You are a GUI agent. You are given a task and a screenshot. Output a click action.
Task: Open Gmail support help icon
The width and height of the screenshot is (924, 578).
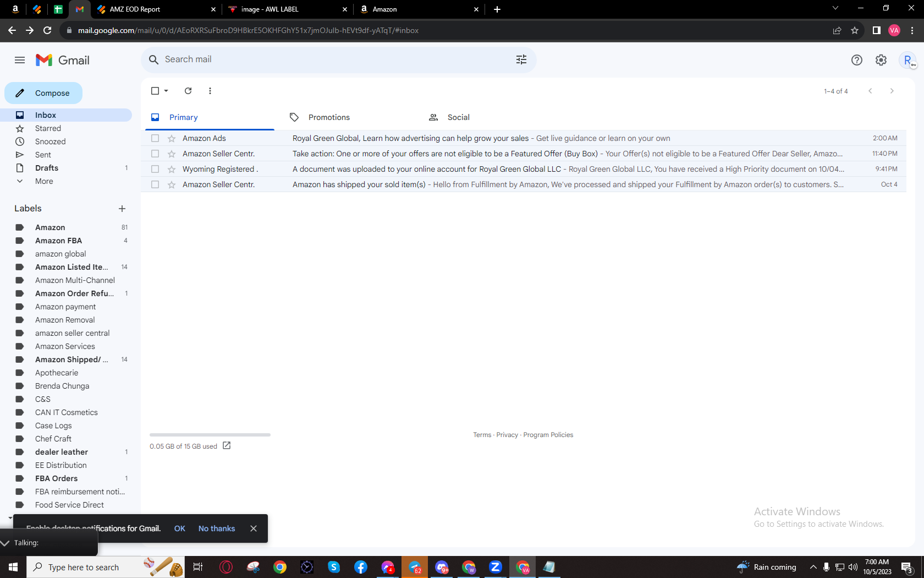[857, 60]
